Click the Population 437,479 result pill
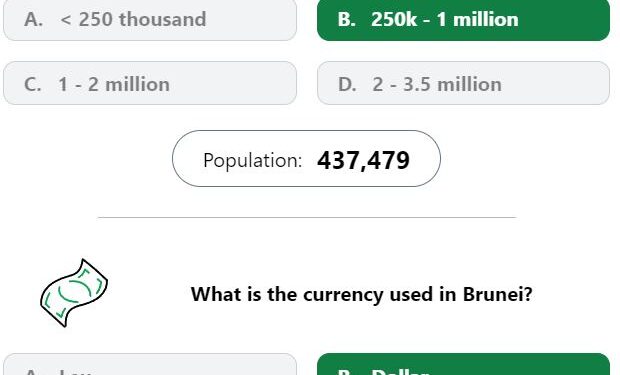The height and width of the screenshot is (375, 620). click(x=306, y=159)
